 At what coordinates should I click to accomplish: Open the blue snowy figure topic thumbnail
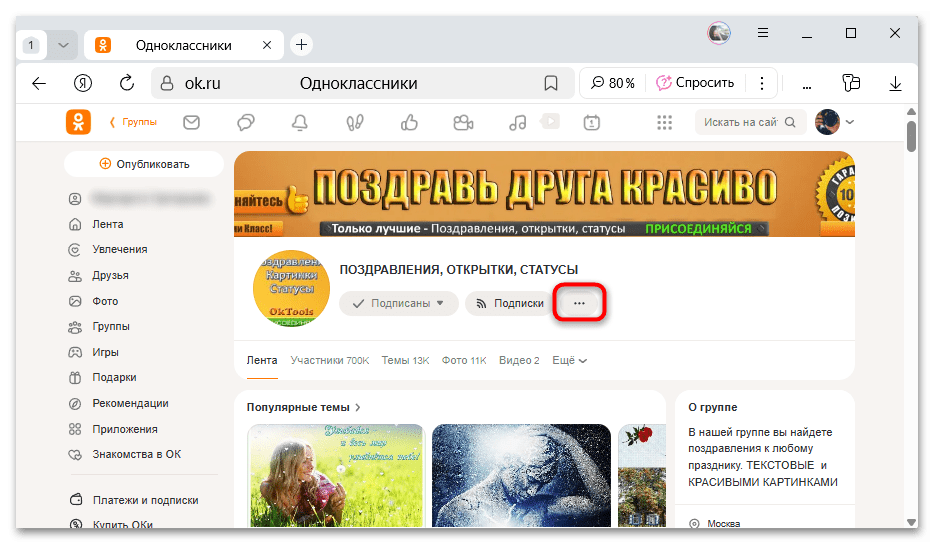(521, 475)
